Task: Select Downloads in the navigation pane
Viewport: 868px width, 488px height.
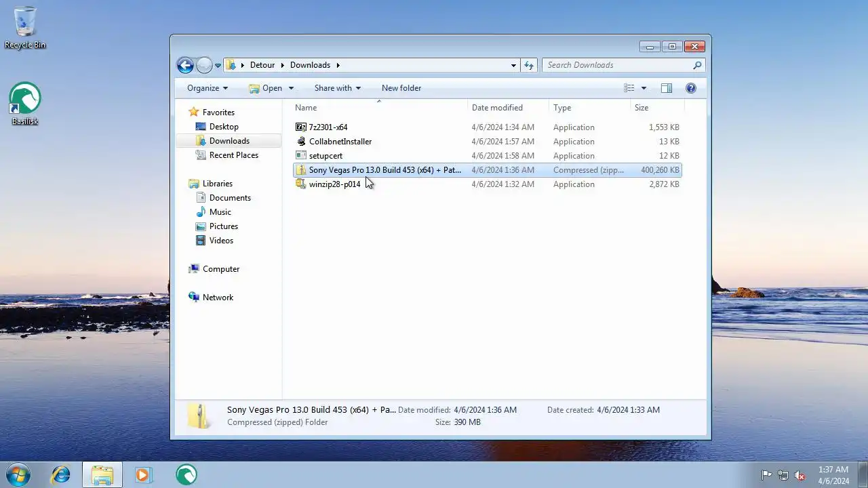Action: tap(229, 141)
